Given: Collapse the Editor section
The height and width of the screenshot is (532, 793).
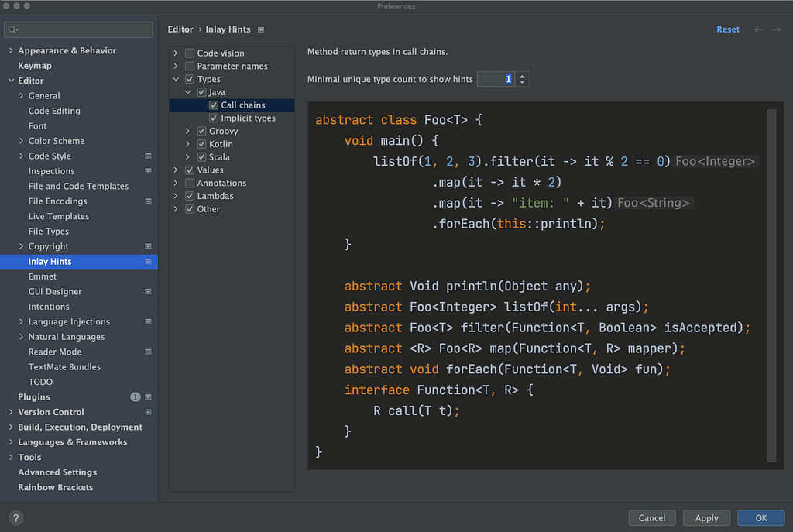Looking at the screenshot, I should pyautogui.click(x=11, y=81).
